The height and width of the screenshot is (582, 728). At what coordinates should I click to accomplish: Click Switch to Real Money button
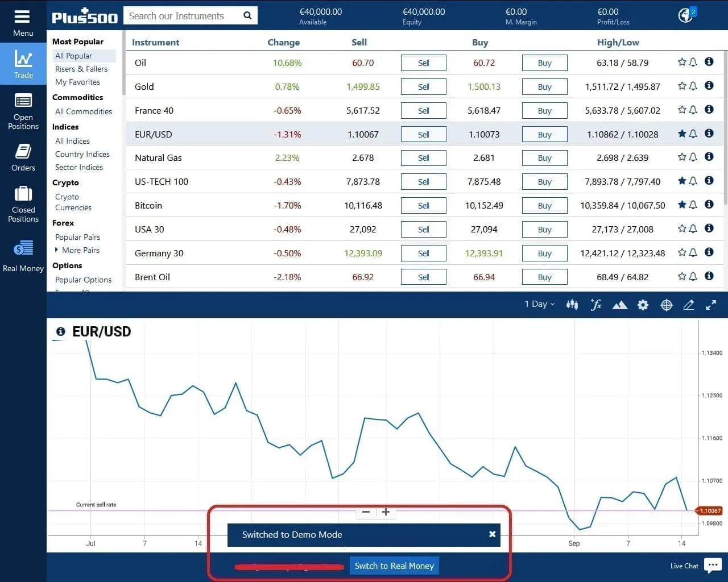coord(394,566)
